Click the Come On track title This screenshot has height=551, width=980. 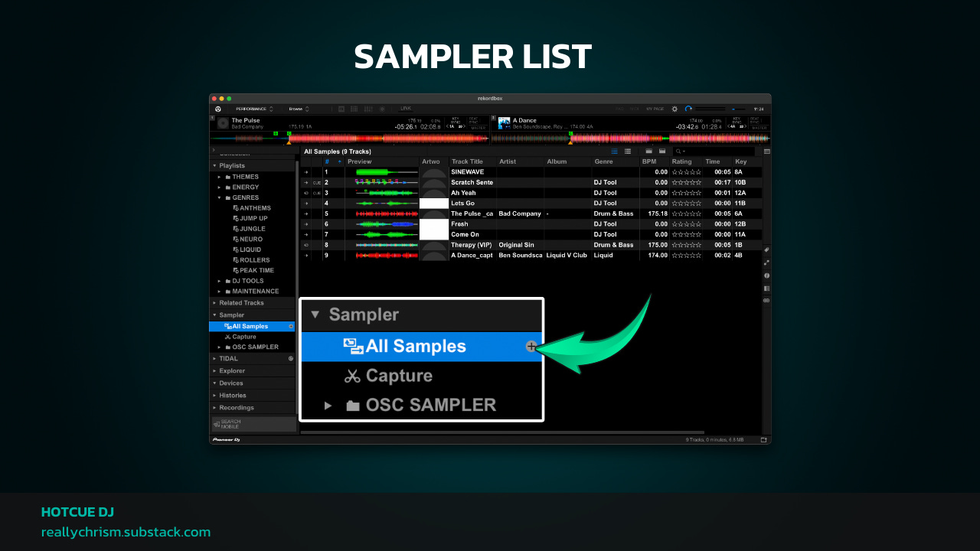point(465,234)
